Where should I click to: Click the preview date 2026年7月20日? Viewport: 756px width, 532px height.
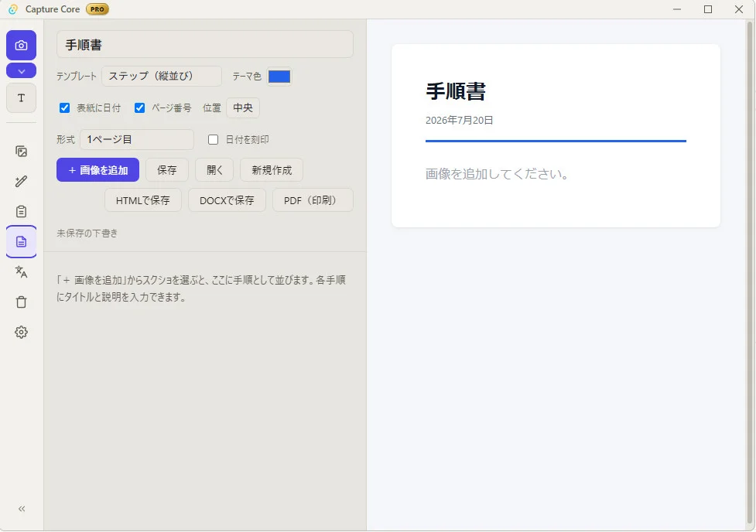click(459, 121)
